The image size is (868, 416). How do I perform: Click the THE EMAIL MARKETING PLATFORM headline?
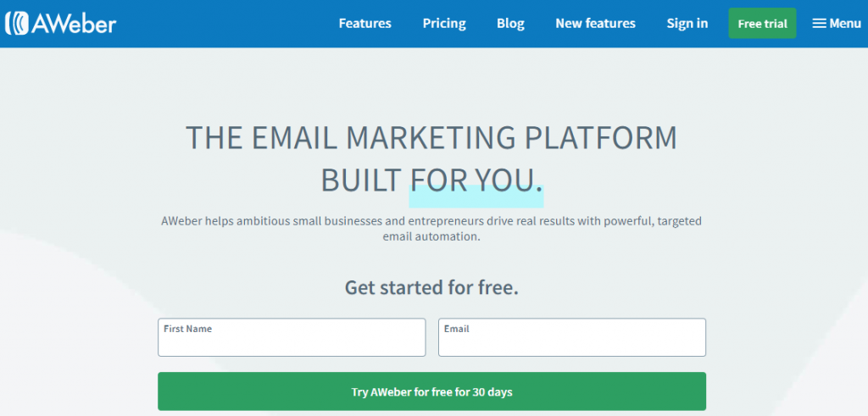431,138
